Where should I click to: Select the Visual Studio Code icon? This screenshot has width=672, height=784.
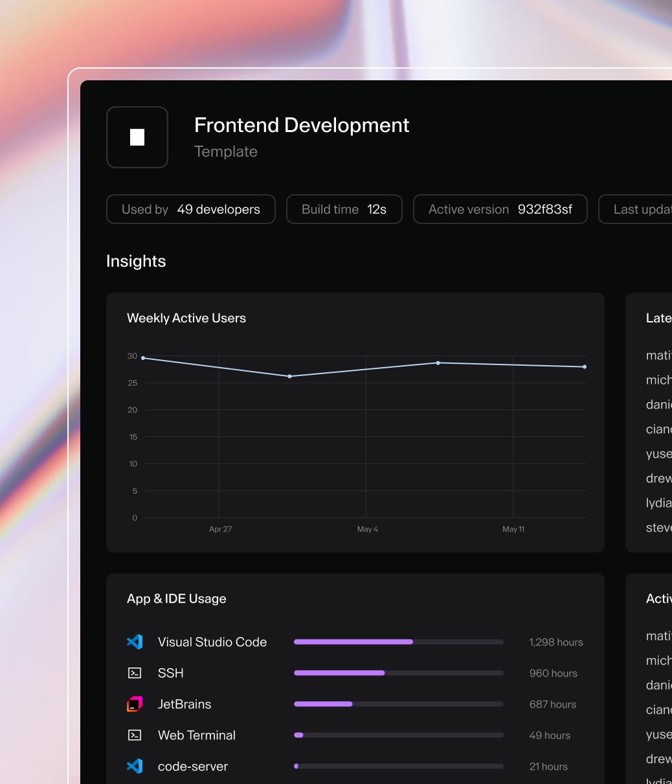[135, 642]
